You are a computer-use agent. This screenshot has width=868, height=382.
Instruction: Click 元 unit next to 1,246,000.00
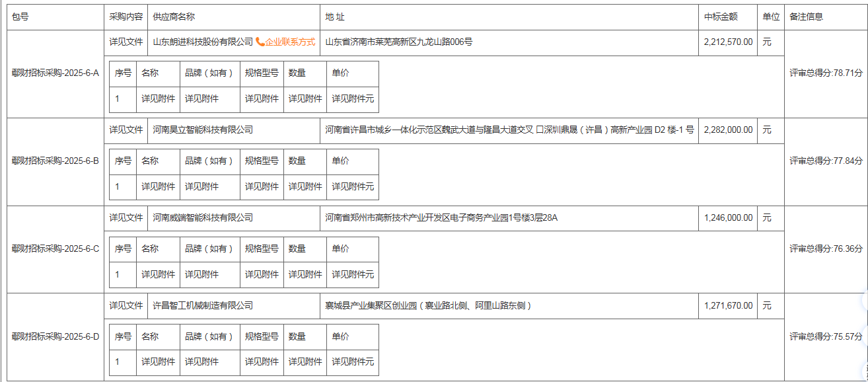click(x=767, y=217)
